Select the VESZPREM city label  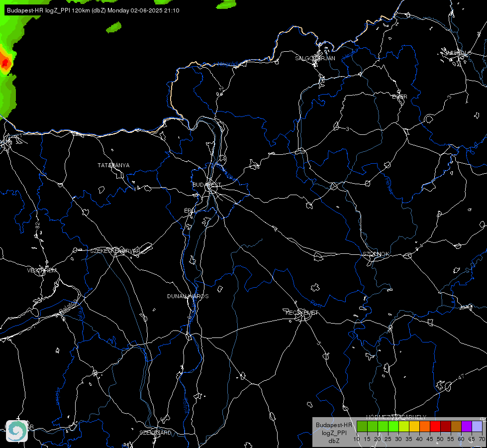42,270
